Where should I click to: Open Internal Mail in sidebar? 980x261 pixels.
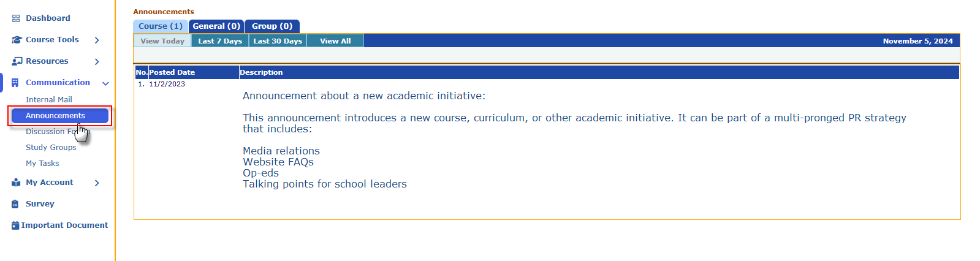pos(49,100)
